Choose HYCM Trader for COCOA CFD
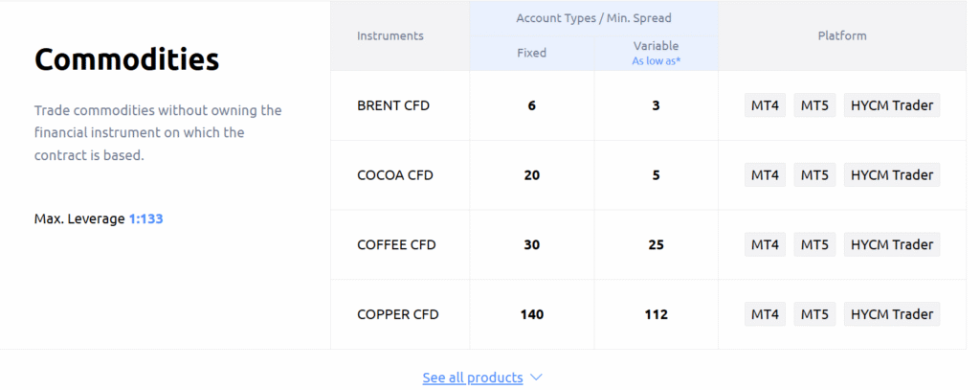The width and height of the screenshot is (980, 390). tap(891, 175)
